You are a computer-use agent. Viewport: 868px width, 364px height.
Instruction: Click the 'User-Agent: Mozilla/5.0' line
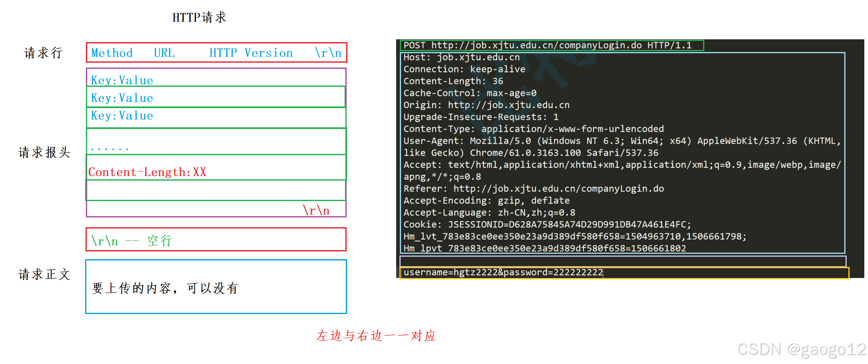pos(622,141)
